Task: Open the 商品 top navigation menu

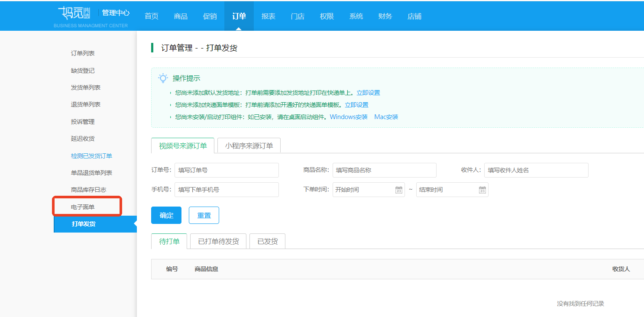Action: tap(181, 16)
